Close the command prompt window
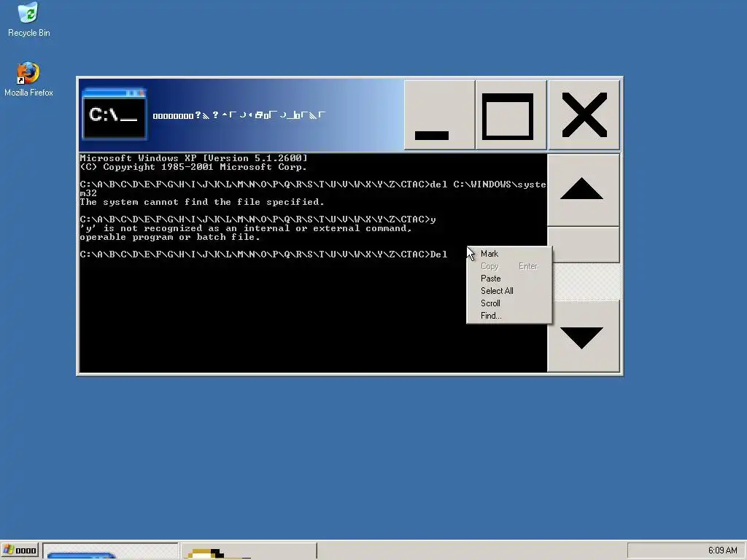The width and height of the screenshot is (747, 560). click(584, 114)
